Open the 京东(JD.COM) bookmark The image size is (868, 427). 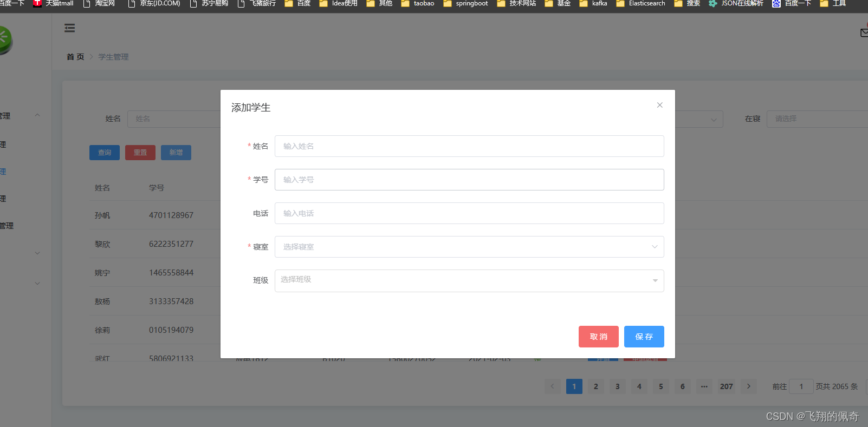(154, 3)
